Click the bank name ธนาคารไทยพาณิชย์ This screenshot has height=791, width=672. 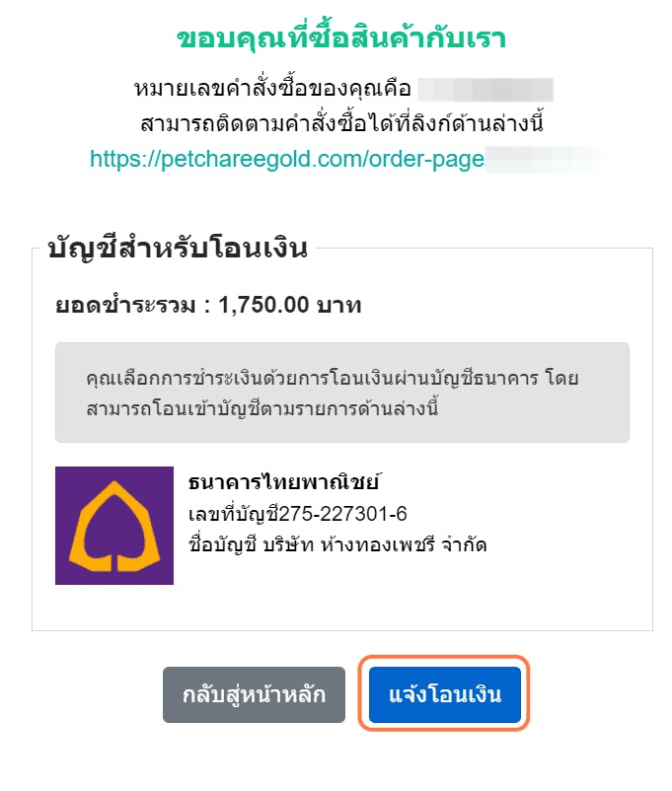284,481
